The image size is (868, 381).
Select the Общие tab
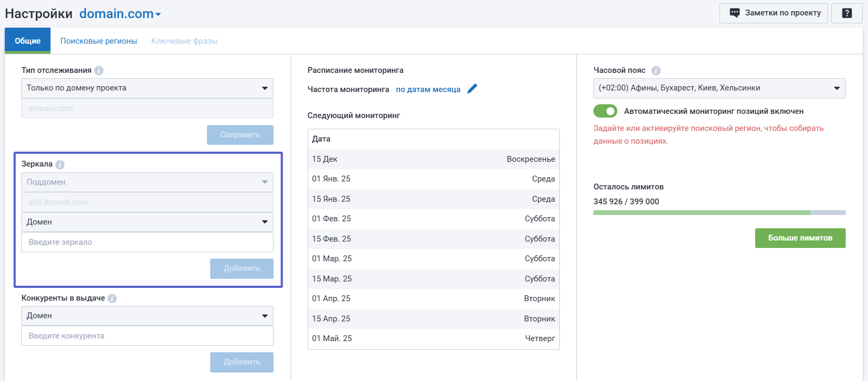coord(28,41)
